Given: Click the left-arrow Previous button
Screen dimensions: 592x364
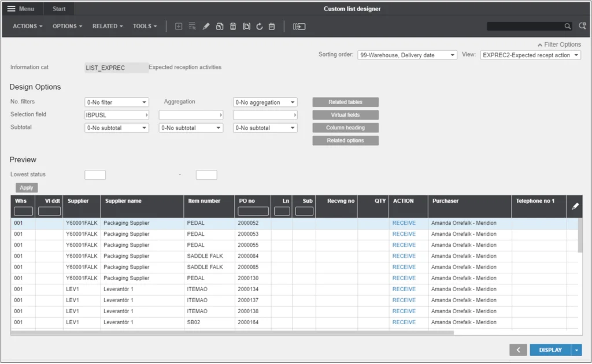Looking at the screenshot, I should [518, 350].
